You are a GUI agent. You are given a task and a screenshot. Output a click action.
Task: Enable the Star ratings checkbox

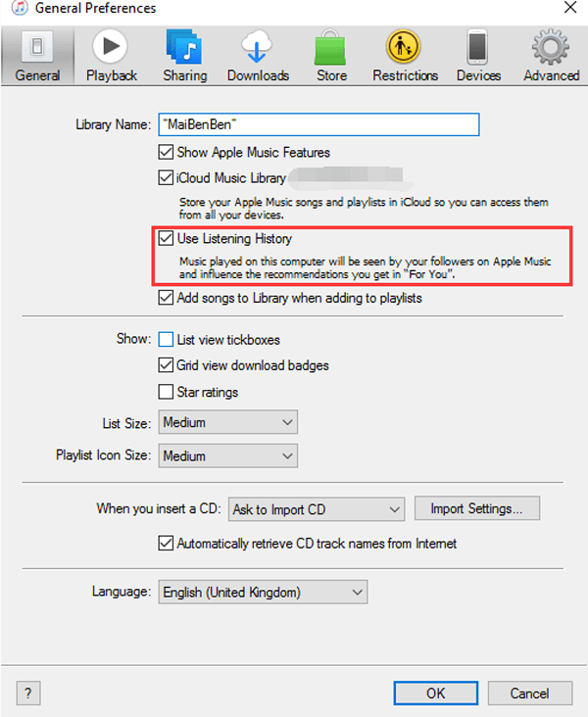[167, 392]
